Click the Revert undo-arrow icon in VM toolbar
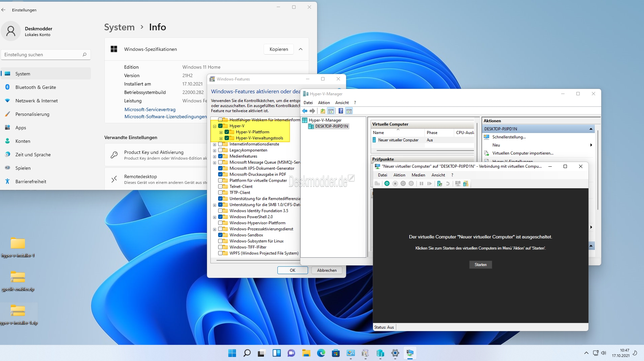 pos(448,184)
